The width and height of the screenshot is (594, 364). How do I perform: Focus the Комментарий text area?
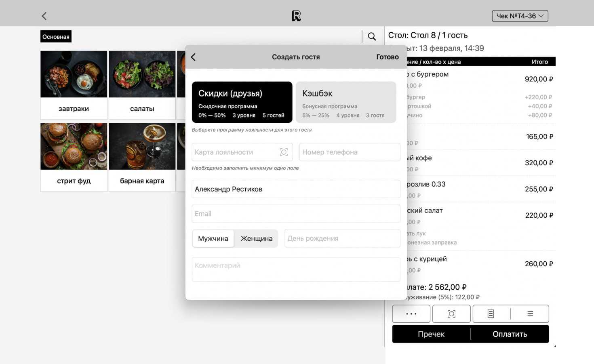[296, 269]
